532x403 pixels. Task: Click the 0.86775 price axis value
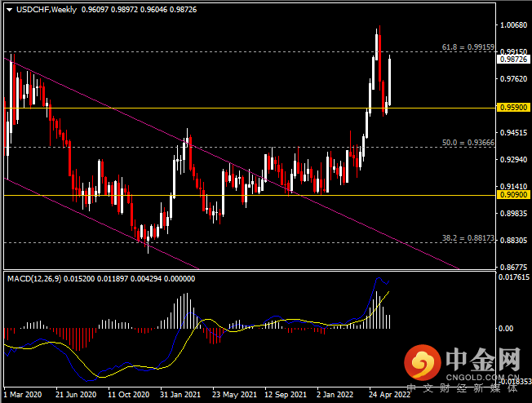point(514,268)
